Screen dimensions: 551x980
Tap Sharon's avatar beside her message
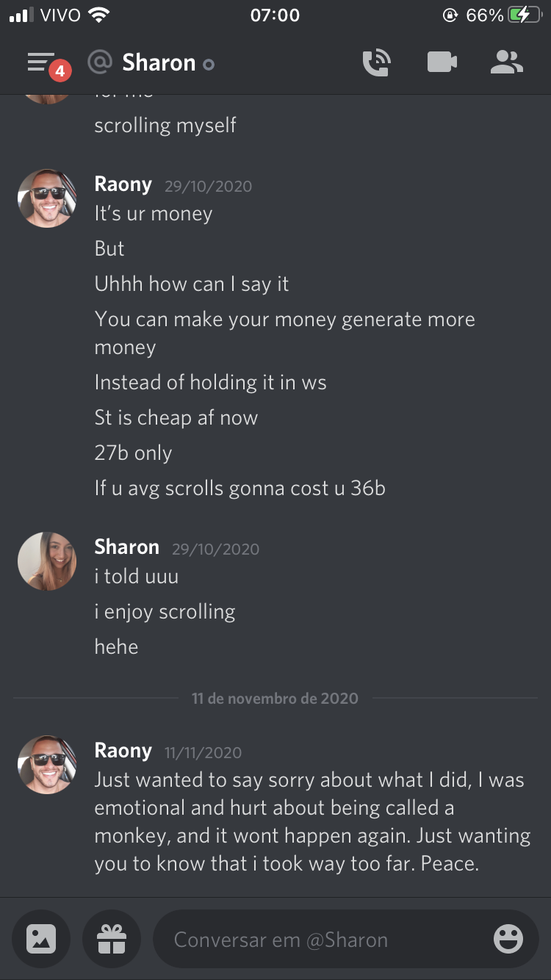[x=47, y=561]
